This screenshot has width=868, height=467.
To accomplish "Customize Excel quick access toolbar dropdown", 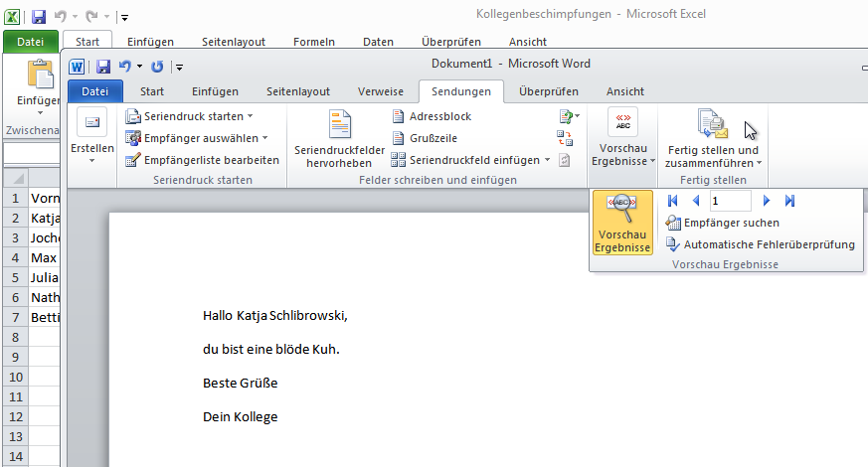I will (x=125, y=18).
